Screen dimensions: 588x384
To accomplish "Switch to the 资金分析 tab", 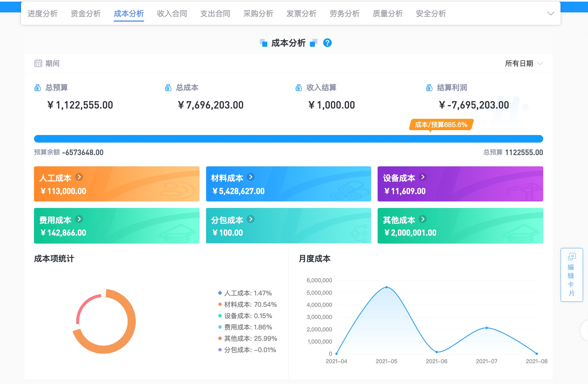I will 86,14.
